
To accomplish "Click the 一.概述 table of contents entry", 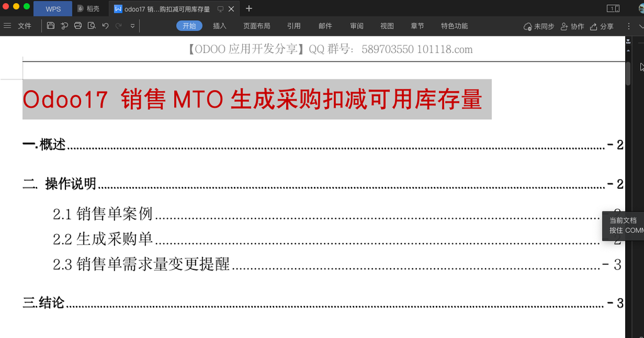I will pyautogui.click(x=323, y=145).
